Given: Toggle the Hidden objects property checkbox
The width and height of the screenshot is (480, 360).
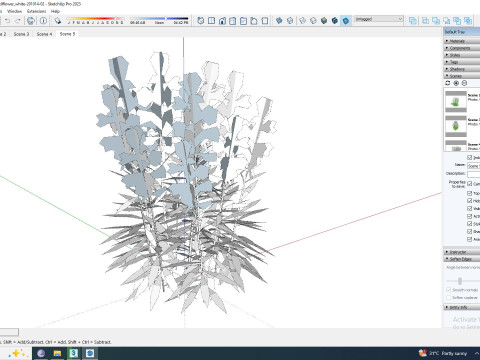Looking at the screenshot, I should pyautogui.click(x=470, y=200).
